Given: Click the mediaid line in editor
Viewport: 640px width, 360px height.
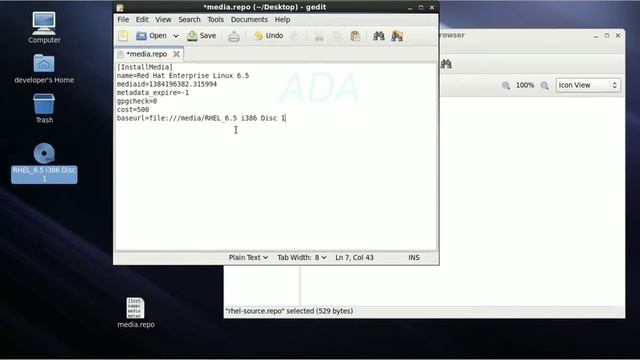Looking at the screenshot, I should coord(167,84).
